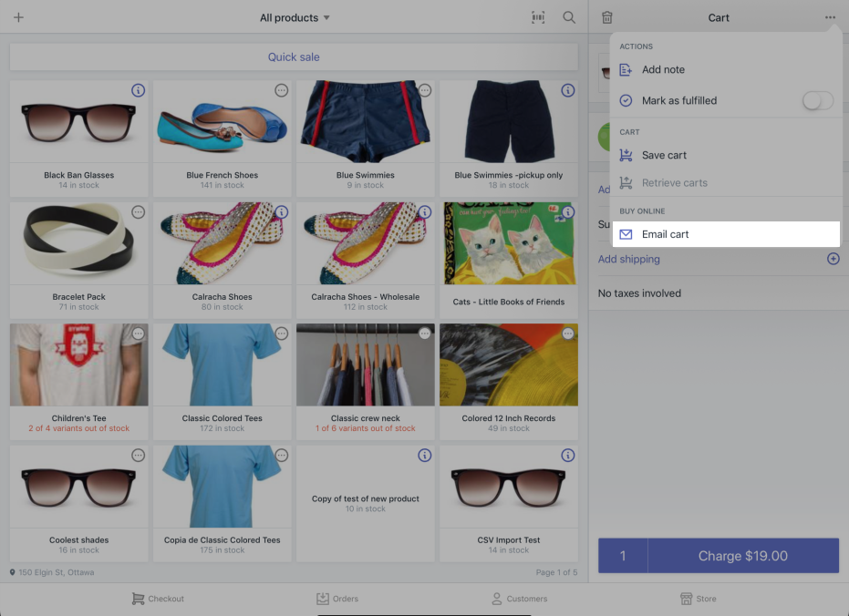The width and height of the screenshot is (849, 616).
Task: Open the Cart overflow ellipsis menu
Action: pyautogui.click(x=830, y=17)
